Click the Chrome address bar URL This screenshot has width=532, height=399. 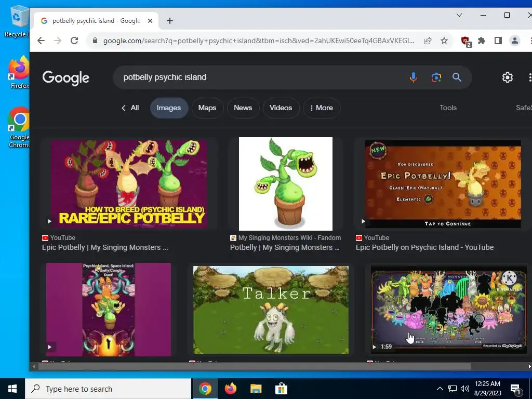point(259,41)
